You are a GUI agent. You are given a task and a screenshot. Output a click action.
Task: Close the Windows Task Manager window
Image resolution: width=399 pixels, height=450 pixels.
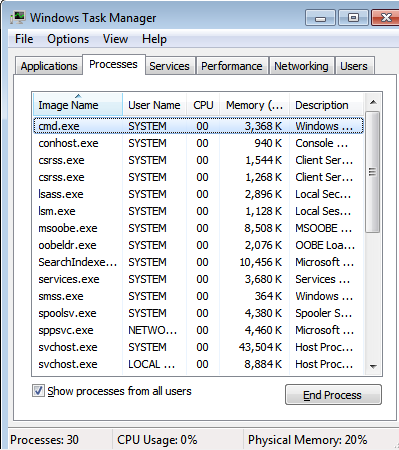tap(386, 18)
